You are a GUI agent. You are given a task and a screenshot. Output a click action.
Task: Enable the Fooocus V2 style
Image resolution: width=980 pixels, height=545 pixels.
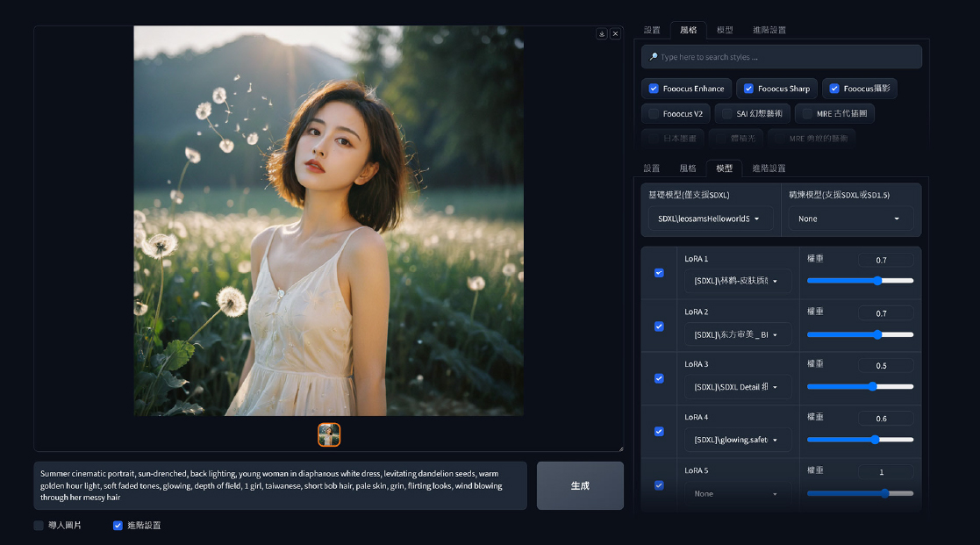pyautogui.click(x=654, y=114)
